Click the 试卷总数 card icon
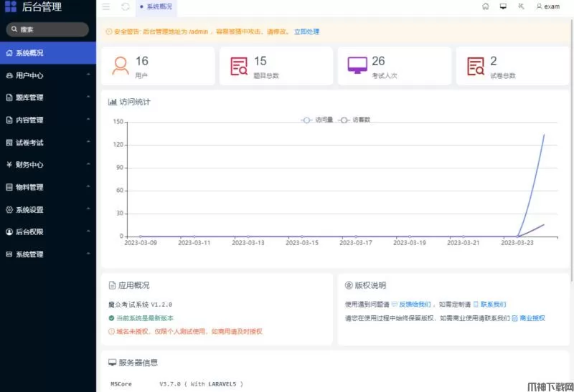574x392 pixels. point(476,67)
